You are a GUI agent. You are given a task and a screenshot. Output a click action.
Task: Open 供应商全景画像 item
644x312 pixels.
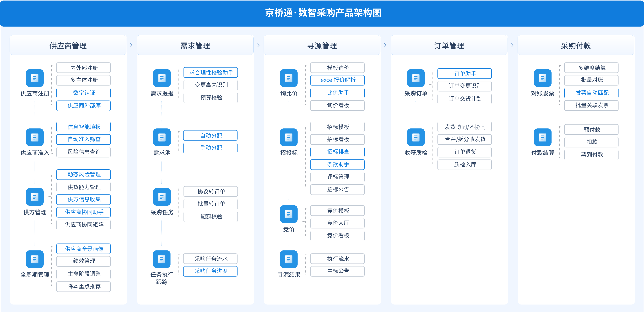(83, 249)
